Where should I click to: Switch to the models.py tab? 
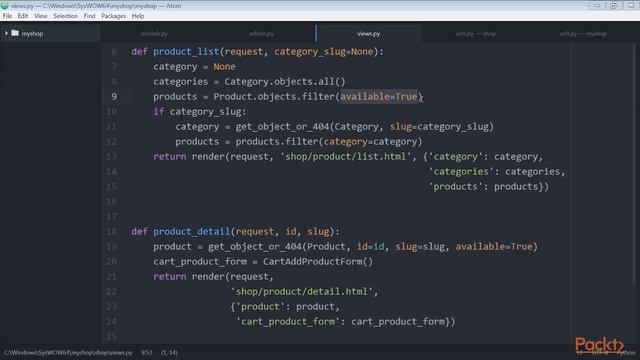point(154,34)
